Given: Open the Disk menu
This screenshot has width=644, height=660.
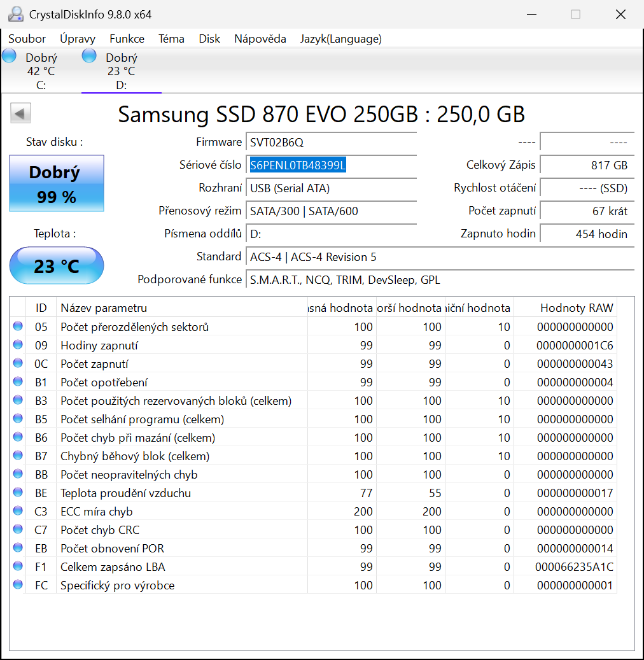Looking at the screenshot, I should coord(209,39).
